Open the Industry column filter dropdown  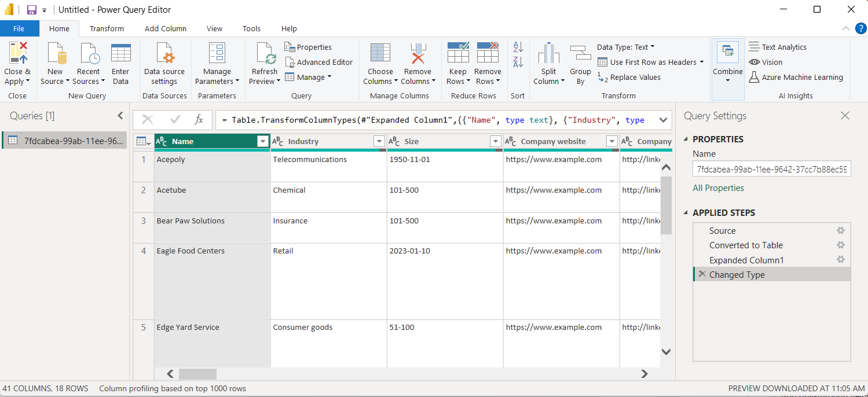click(379, 141)
